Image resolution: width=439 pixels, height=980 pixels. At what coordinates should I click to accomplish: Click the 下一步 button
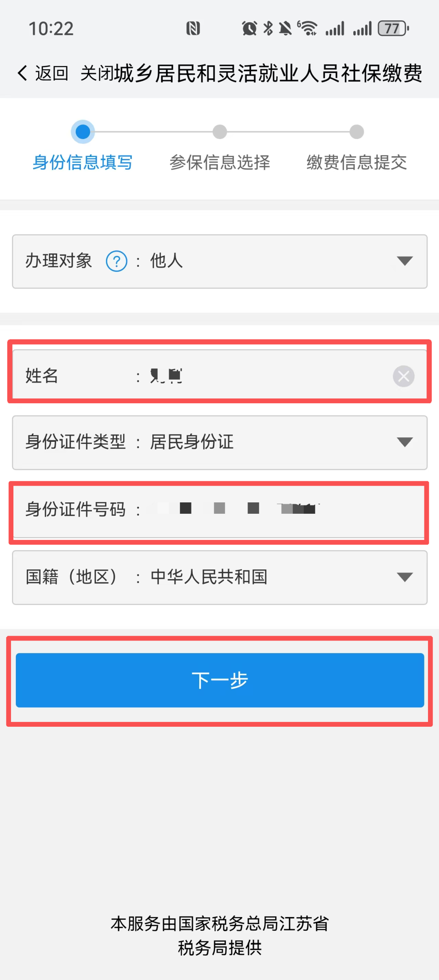coord(220,680)
